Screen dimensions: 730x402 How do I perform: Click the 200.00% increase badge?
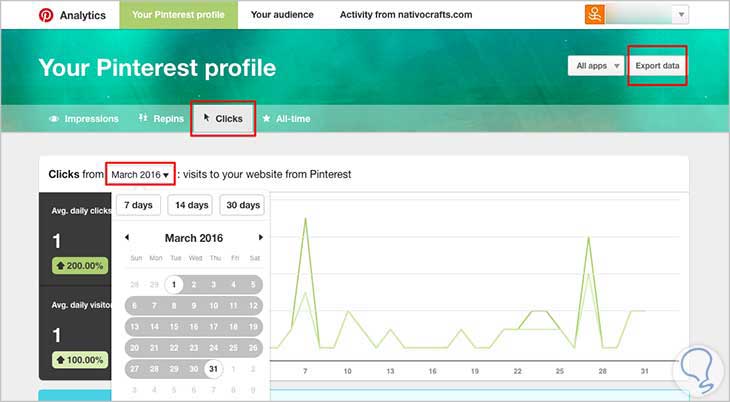pyautogui.click(x=80, y=266)
